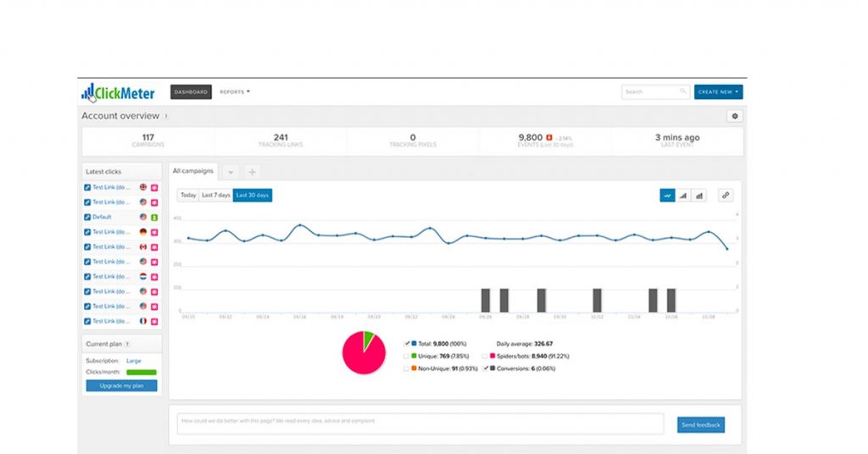Uncheck the Conversions series checkbox
The image size is (868, 454).
pyautogui.click(x=486, y=368)
